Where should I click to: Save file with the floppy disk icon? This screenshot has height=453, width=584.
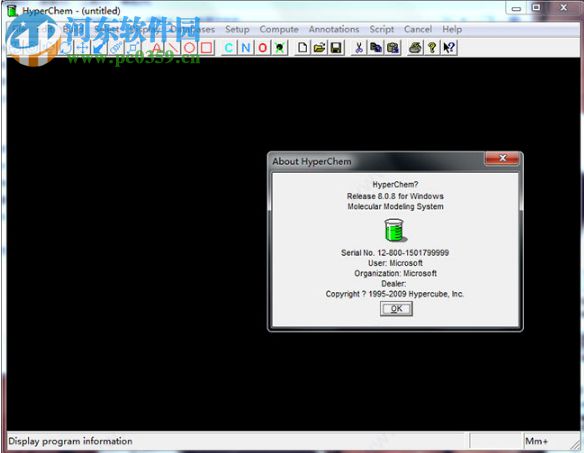pos(336,48)
